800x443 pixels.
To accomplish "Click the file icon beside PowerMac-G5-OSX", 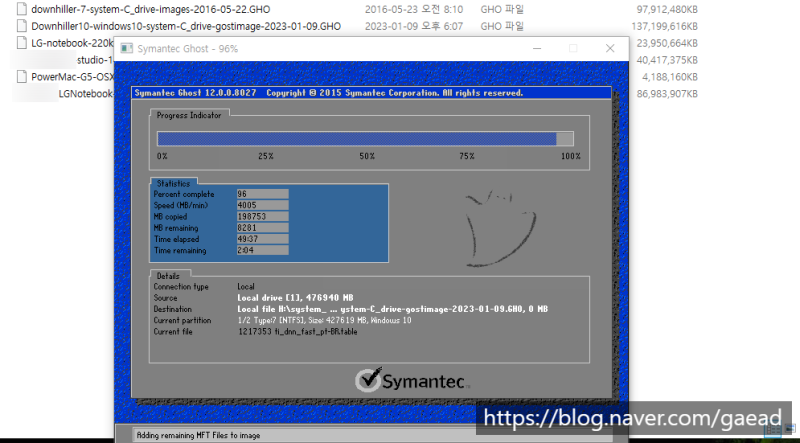I will [21, 77].
